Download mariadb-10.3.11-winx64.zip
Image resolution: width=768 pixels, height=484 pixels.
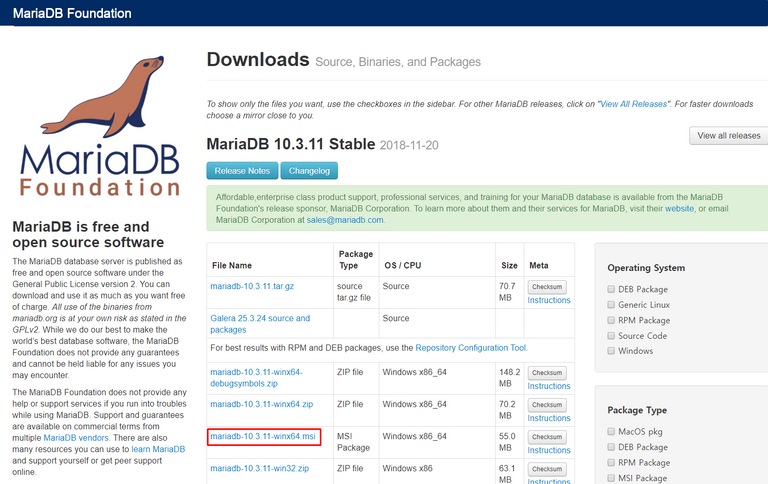262,404
